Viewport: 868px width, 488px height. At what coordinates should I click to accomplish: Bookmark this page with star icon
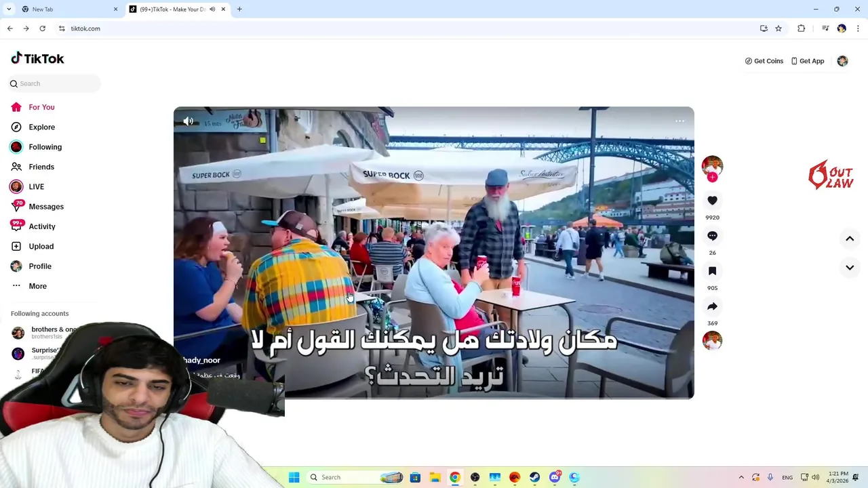(778, 28)
